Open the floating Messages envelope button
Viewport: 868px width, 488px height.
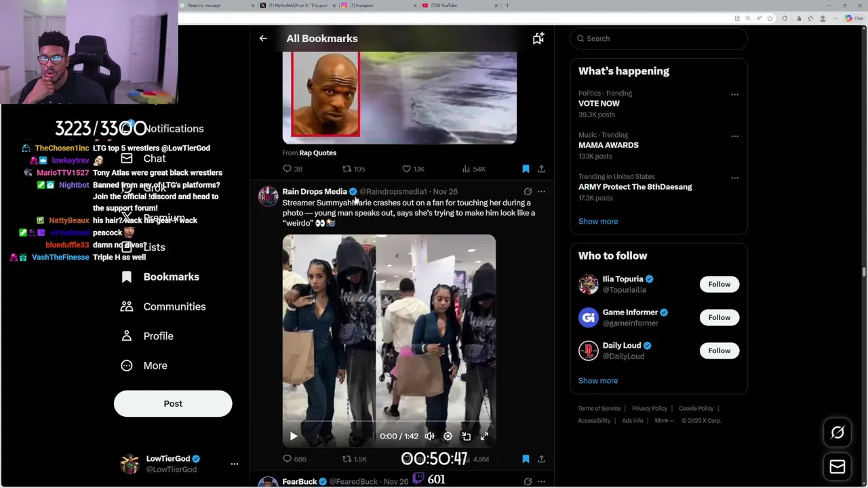(837, 467)
